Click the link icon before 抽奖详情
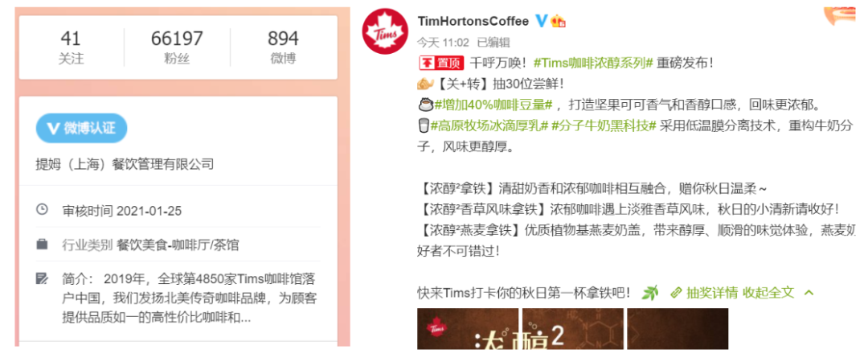Viewport: 868px width, 362px height. click(x=675, y=292)
